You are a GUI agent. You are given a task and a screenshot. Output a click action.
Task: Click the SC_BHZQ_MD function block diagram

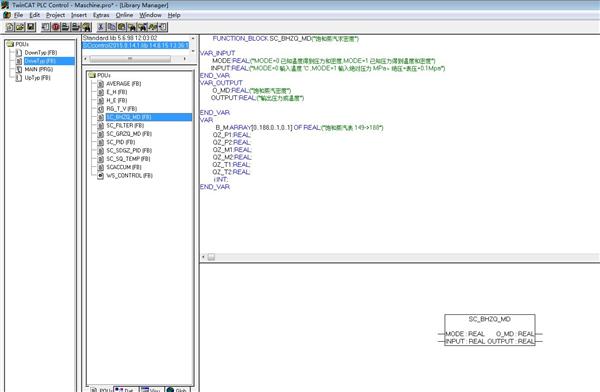490,330
